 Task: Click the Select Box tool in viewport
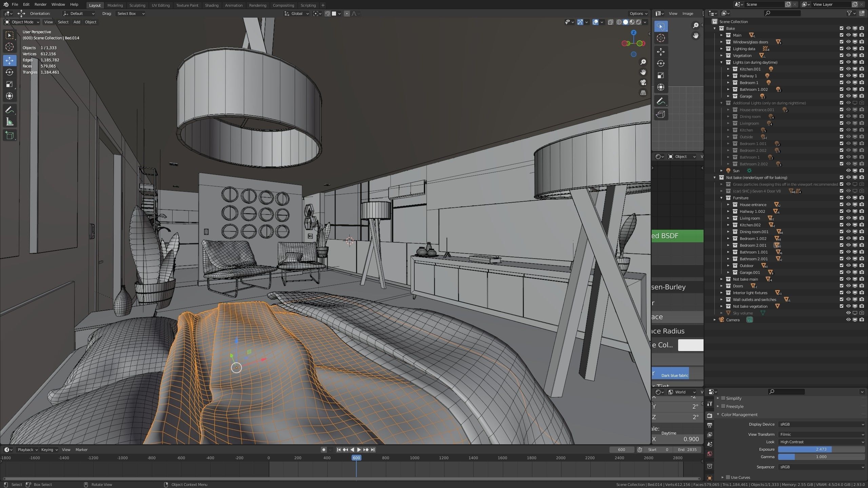[x=9, y=35]
